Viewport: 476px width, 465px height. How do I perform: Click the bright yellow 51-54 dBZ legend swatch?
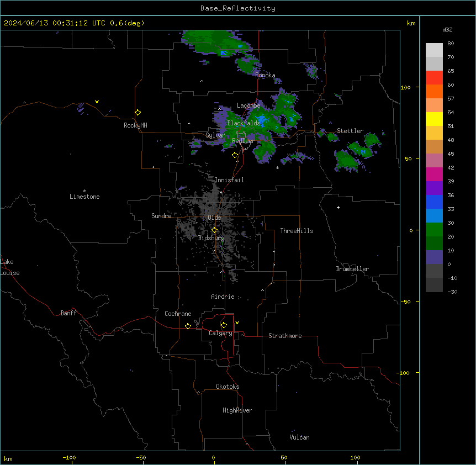434,119
